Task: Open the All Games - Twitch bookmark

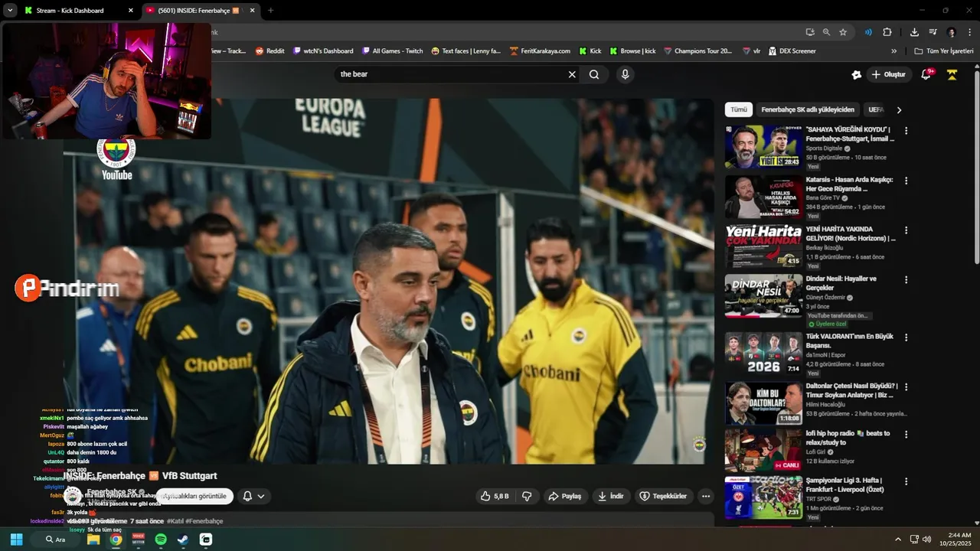Action: tap(392, 51)
